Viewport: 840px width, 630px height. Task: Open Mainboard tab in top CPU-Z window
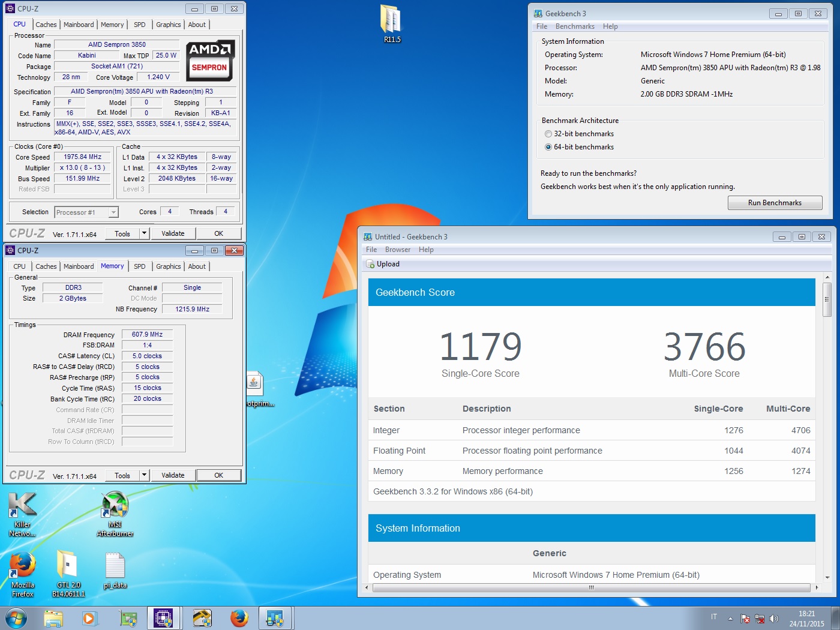[x=79, y=25]
